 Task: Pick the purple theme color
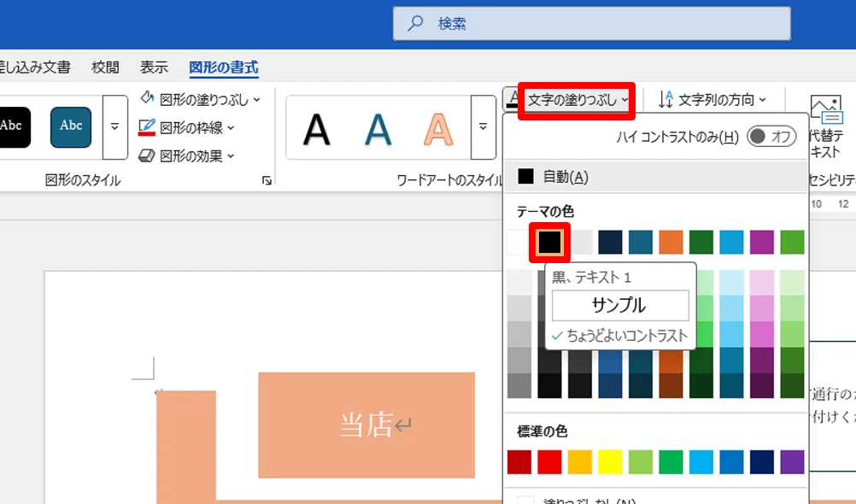(761, 243)
